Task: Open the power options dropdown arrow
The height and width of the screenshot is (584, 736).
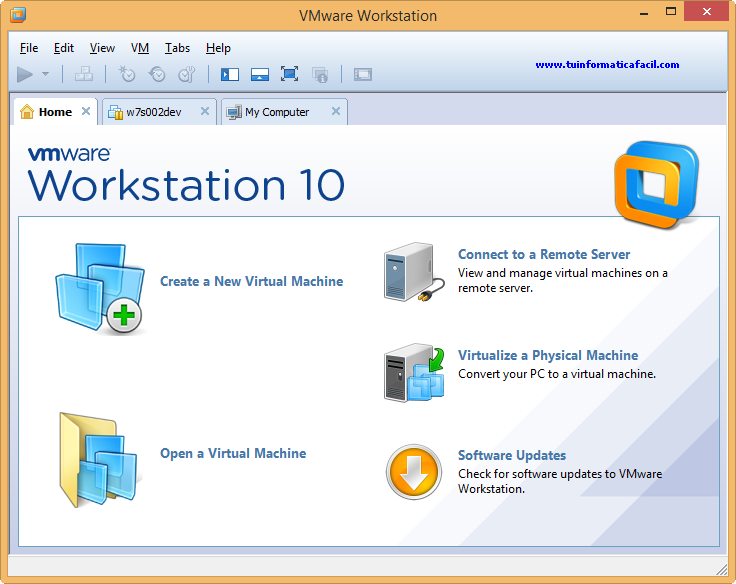Action: [46, 74]
